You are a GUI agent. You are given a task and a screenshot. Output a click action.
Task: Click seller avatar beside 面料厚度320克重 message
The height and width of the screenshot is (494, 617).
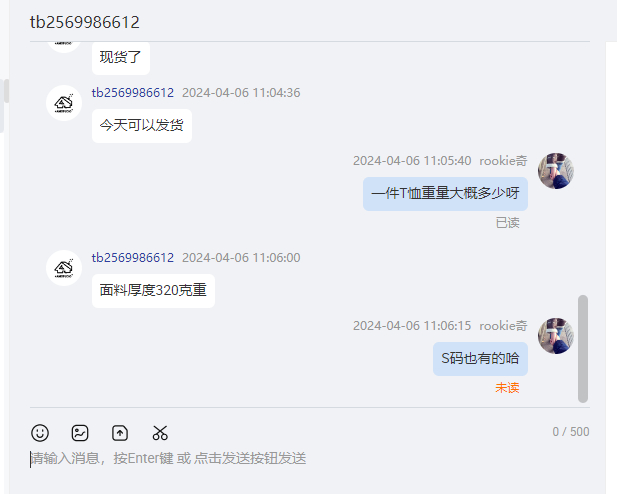(64, 268)
